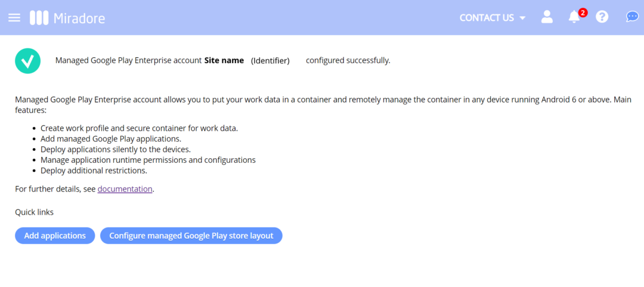Click "Manage application runtime permissions" bullet
Viewport: 644px width, 287px height.
148,159
